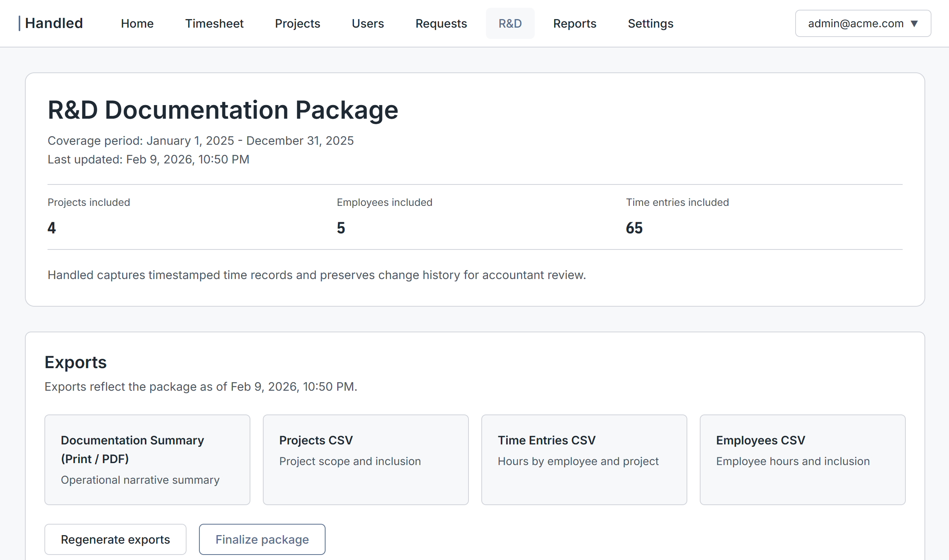Image resolution: width=949 pixels, height=560 pixels.
Task: Click the coverage period January 1 - December 31, 2025
Action: tap(201, 140)
